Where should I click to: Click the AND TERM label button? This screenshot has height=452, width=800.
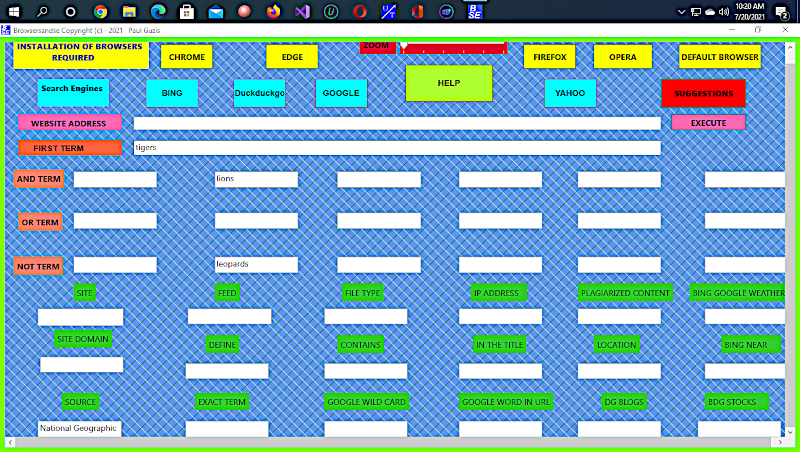point(39,179)
